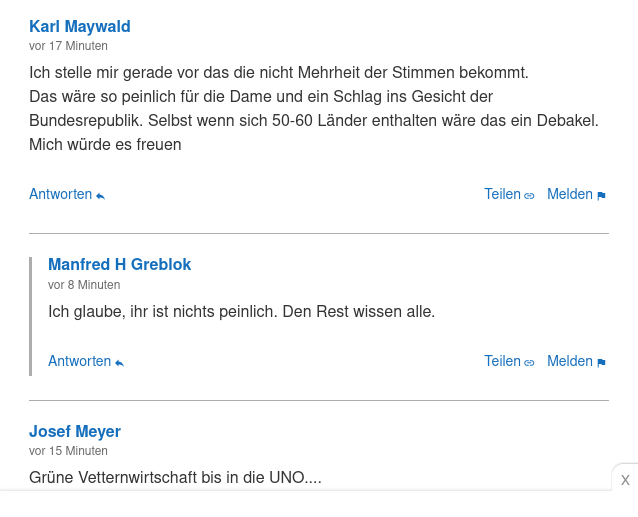Click the reply arrow icon under Karl Maywald's comment

(101, 196)
